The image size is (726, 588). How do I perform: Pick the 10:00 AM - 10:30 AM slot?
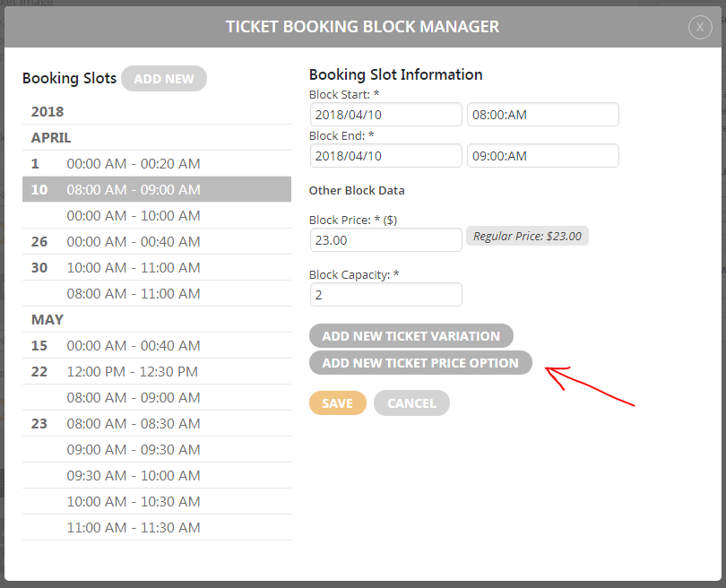pyautogui.click(x=157, y=501)
